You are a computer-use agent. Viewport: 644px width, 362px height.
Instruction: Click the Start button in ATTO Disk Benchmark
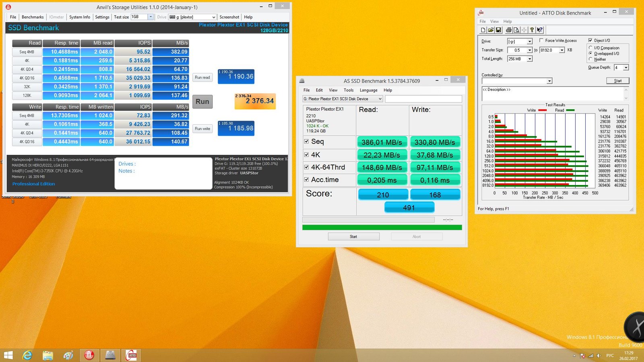coord(618,81)
